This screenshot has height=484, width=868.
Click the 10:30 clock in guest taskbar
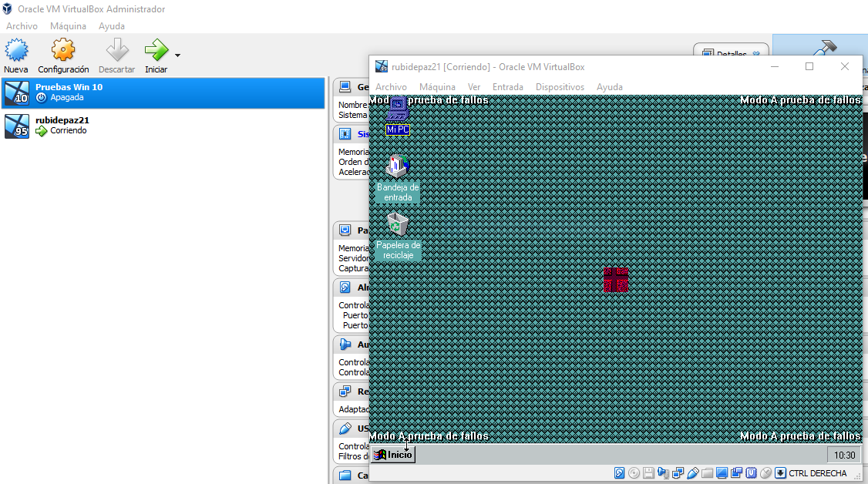[x=844, y=455]
